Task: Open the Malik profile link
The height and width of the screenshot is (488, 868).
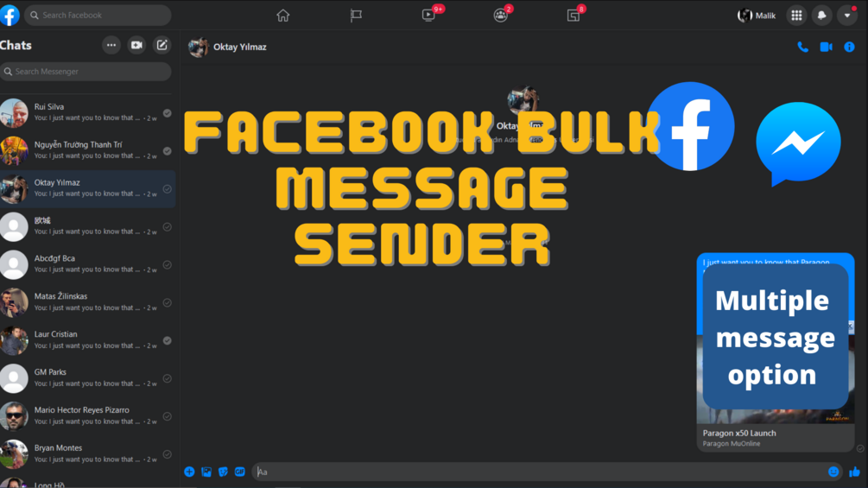Action: pyautogui.click(x=757, y=16)
